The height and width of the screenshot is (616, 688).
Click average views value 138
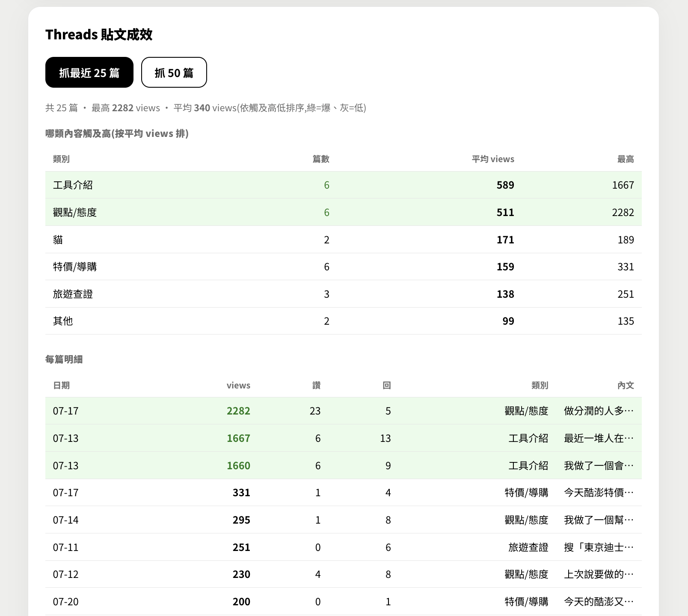pos(505,294)
